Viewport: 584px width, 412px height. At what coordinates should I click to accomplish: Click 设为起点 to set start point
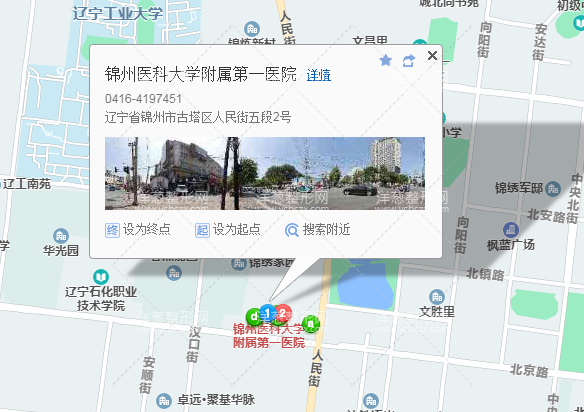228,230
